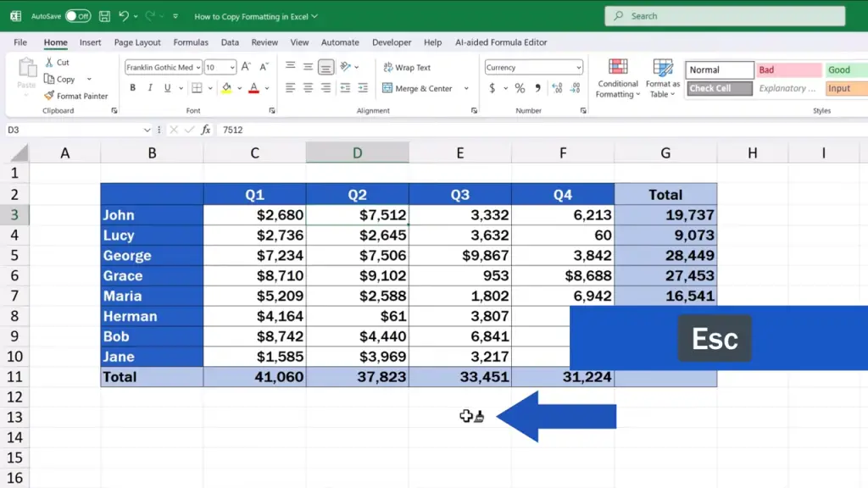Click the Wrap Text button
The height and width of the screenshot is (488, 868).
pos(407,67)
